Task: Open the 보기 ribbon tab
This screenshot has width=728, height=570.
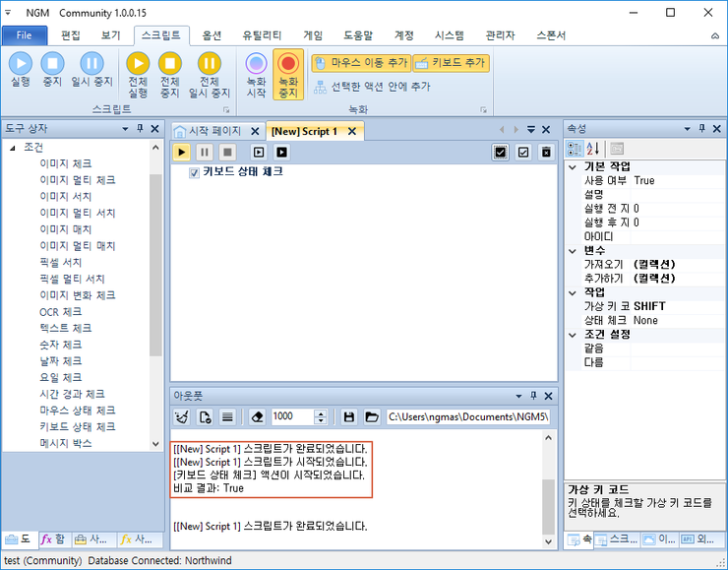Action: pyautogui.click(x=111, y=35)
